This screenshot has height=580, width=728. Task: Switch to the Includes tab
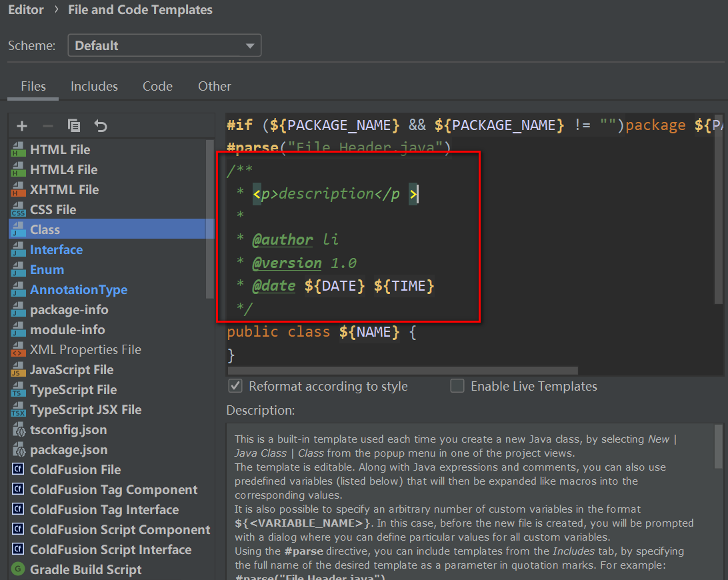pyautogui.click(x=94, y=87)
